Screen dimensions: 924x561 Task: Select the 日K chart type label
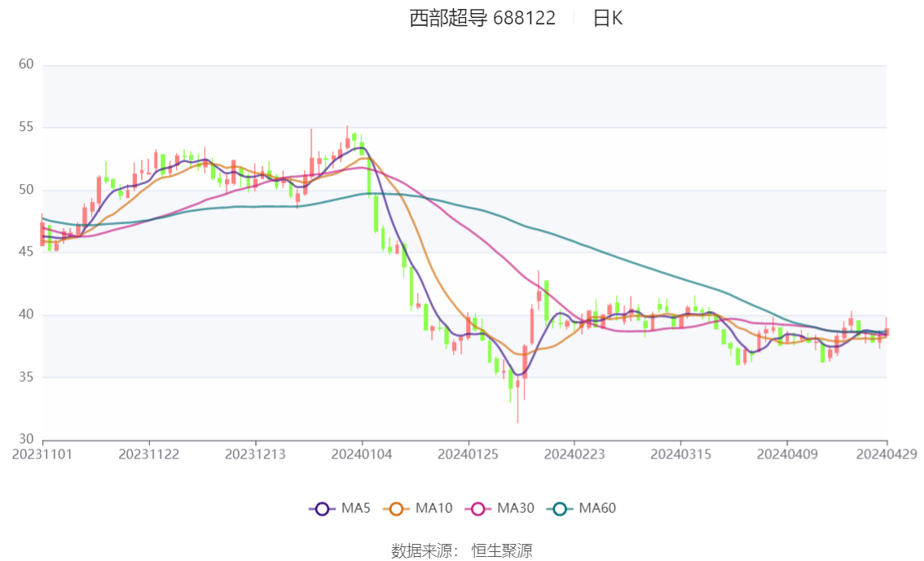pos(608,18)
